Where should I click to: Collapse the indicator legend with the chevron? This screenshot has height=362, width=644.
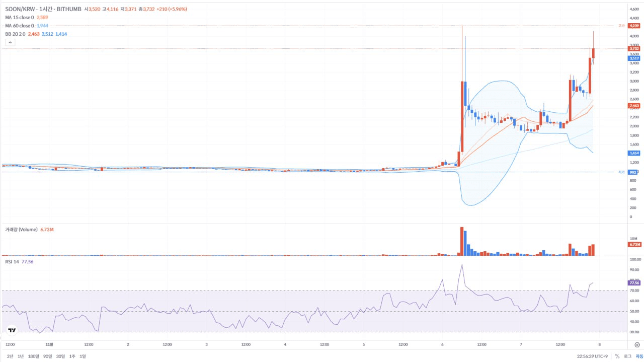tap(10, 42)
